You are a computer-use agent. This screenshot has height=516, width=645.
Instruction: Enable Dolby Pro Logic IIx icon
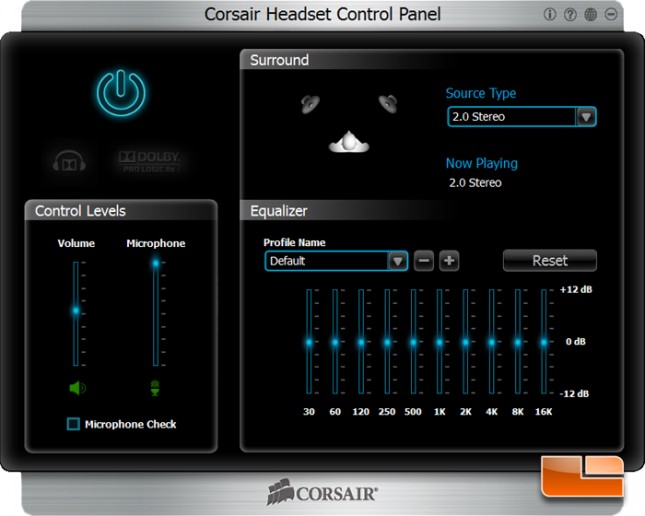coord(149,161)
